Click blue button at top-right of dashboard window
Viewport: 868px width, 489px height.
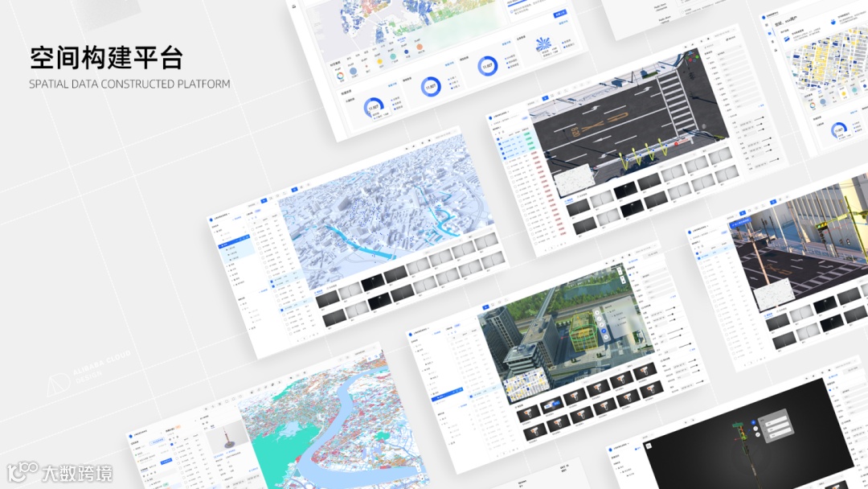(x=559, y=14)
